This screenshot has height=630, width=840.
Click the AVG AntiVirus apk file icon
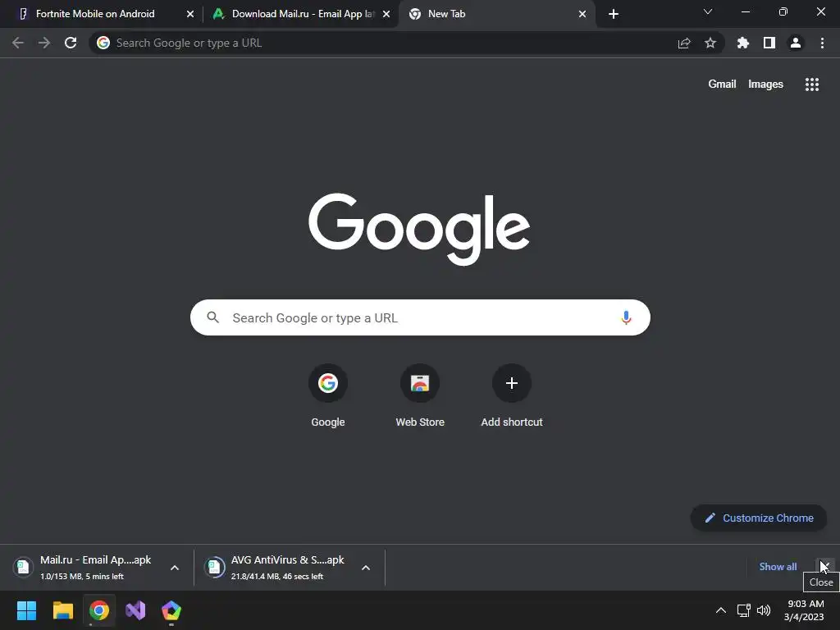coord(214,567)
